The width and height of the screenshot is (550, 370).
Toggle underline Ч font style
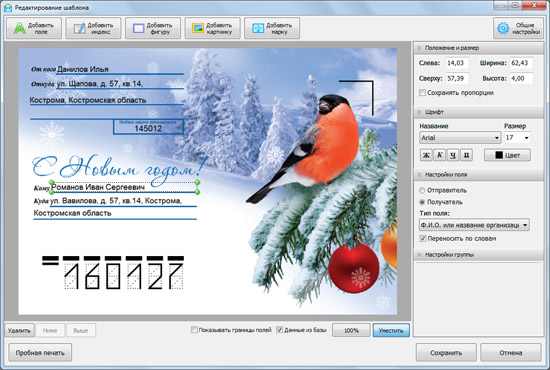pos(453,155)
